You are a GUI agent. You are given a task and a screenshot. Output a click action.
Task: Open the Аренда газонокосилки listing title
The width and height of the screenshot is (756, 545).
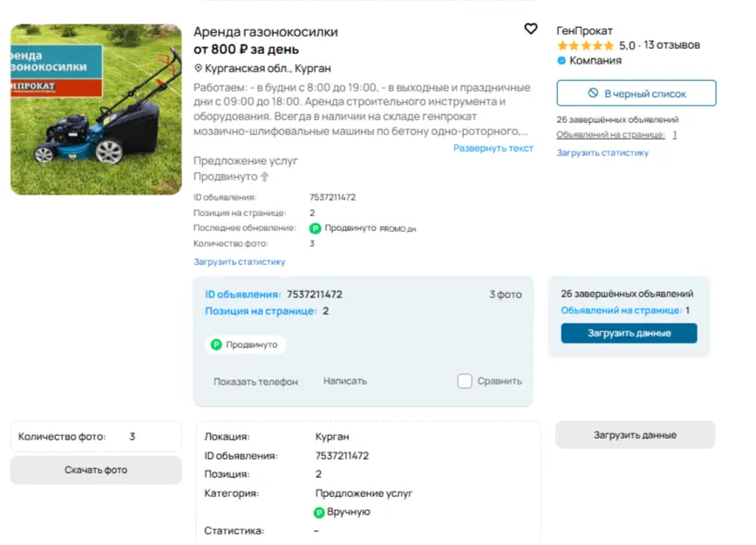tap(266, 32)
